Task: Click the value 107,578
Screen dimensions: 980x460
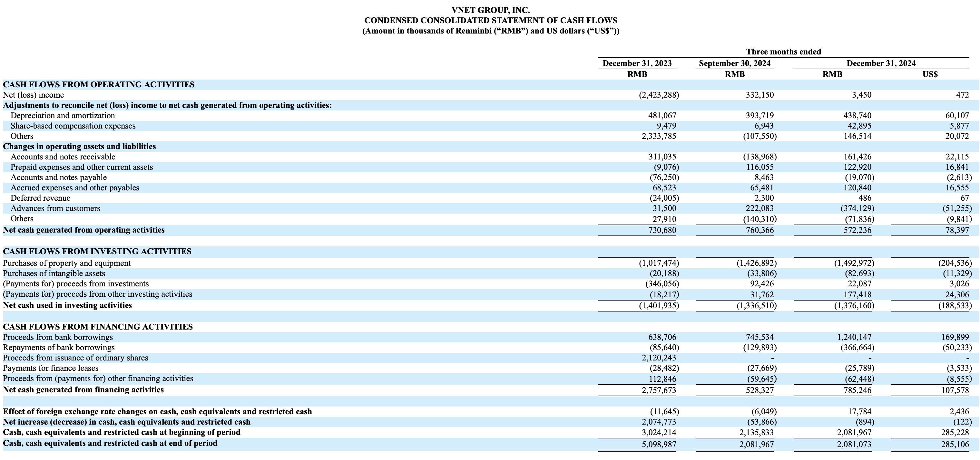Action: 955,390
